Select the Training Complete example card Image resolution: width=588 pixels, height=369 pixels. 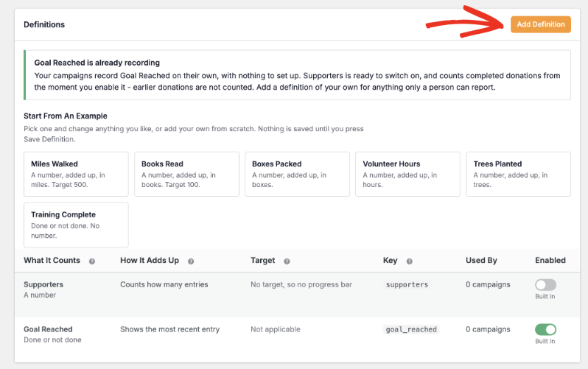point(76,225)
